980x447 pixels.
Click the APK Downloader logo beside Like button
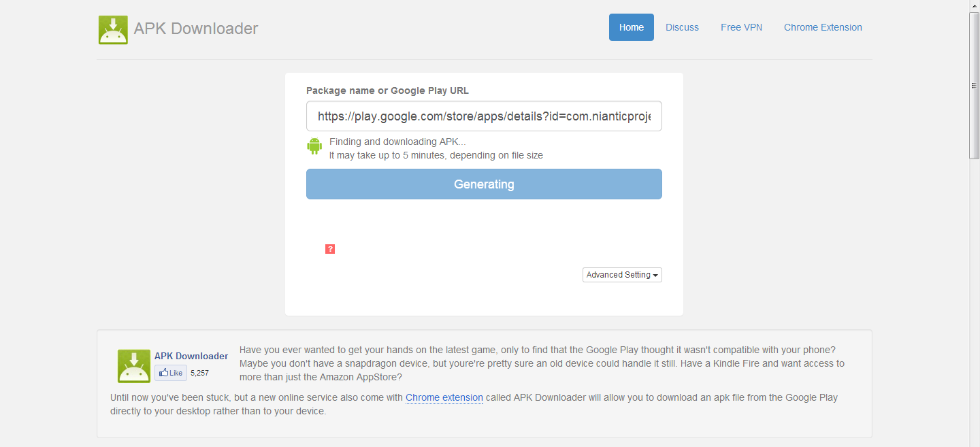coord(133,366)
